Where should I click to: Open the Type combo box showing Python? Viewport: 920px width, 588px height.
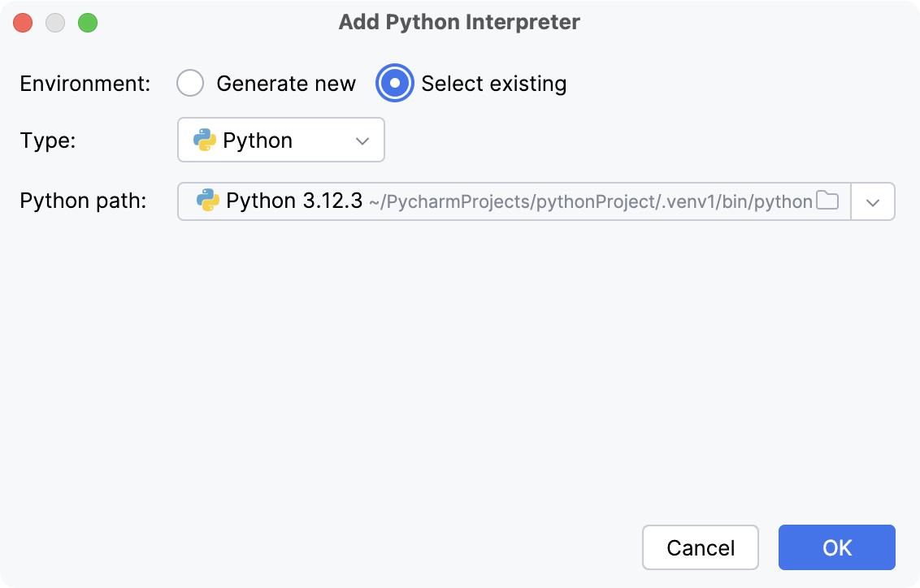(x=280, y=141)
